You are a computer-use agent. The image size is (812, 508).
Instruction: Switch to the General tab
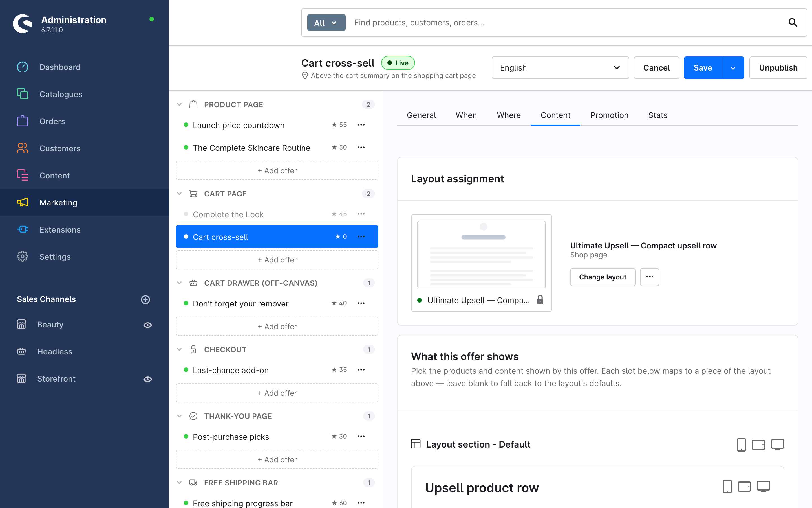pos(421,115)
